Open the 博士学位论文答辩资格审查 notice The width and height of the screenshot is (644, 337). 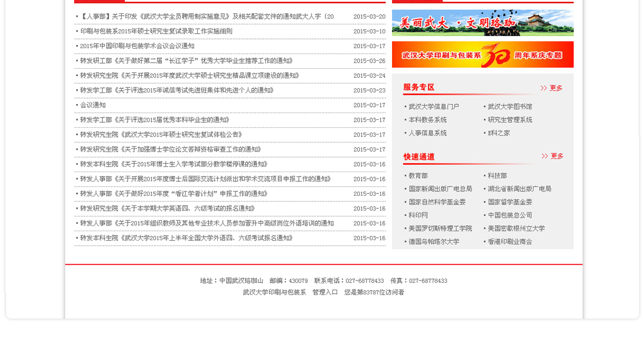pyautogui.click(x=171, y=150)
